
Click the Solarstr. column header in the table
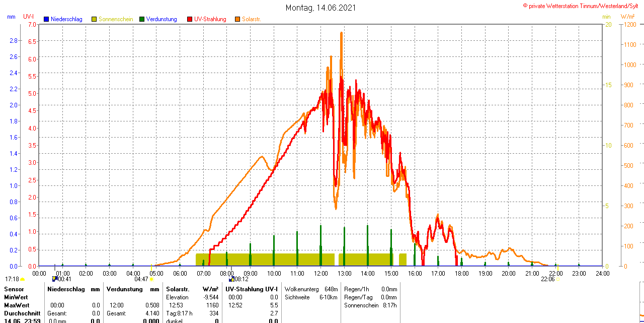(178, 289)
